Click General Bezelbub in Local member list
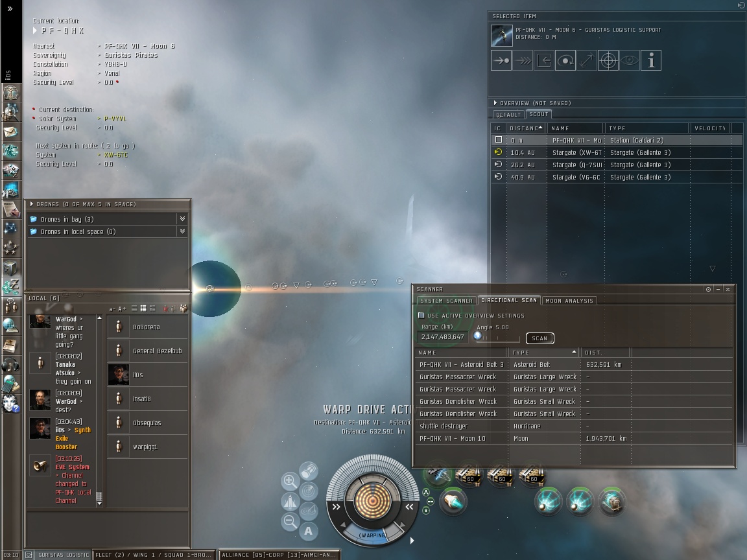 [147, 351]
